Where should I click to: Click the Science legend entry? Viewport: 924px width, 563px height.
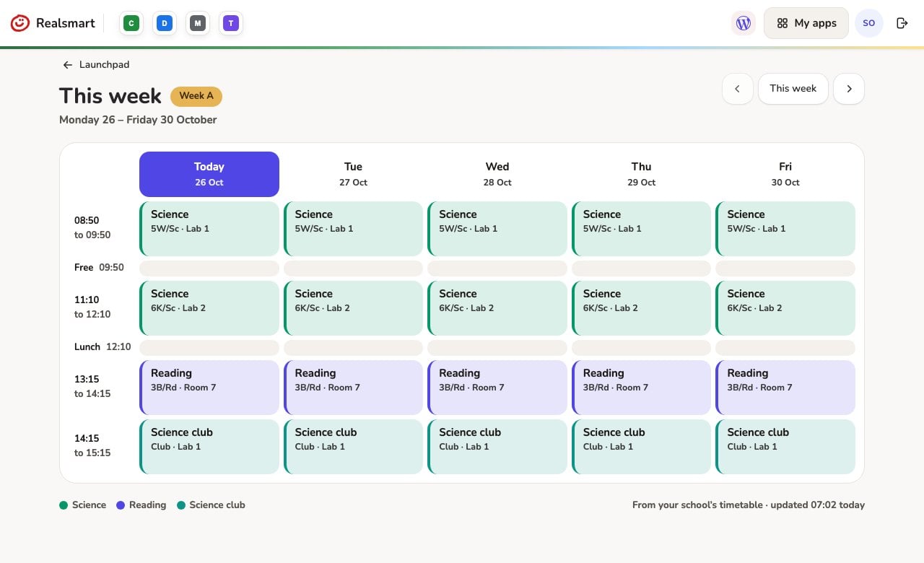83,505
